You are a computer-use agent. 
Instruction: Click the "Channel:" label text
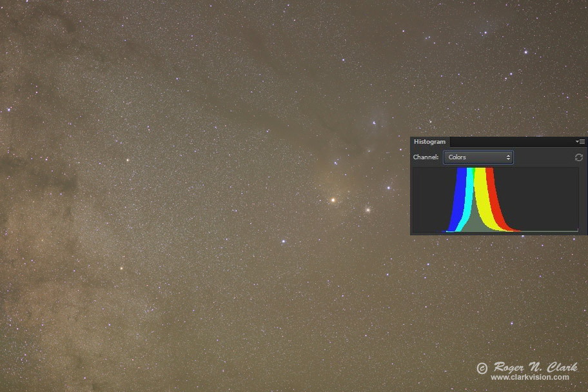pyautogui.click(x=426, y=157)
